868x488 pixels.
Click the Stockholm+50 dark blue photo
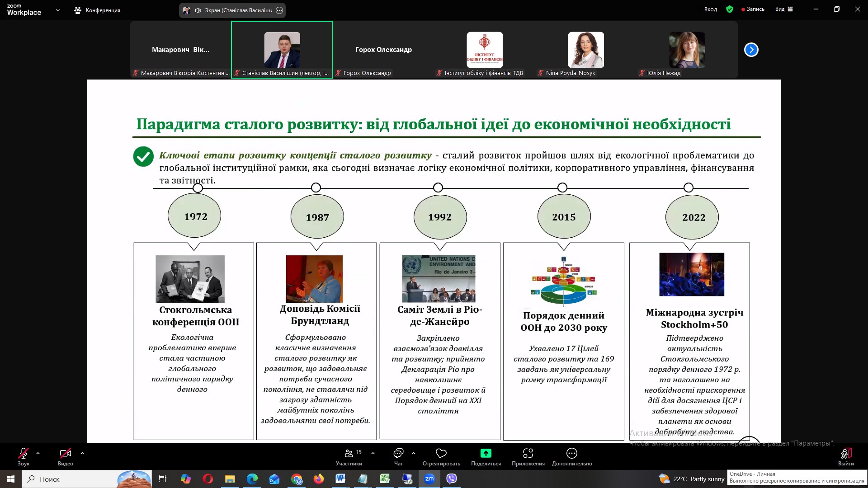click(692, 275)
